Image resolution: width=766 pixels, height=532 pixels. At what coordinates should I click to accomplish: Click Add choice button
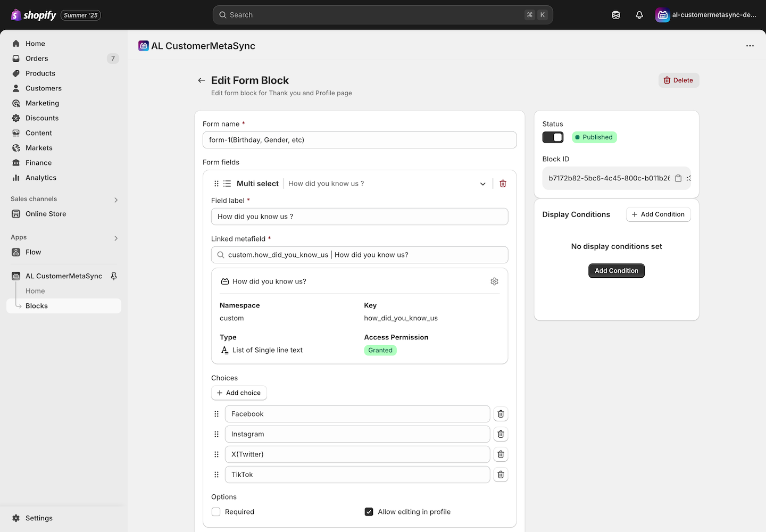[239, 393]
